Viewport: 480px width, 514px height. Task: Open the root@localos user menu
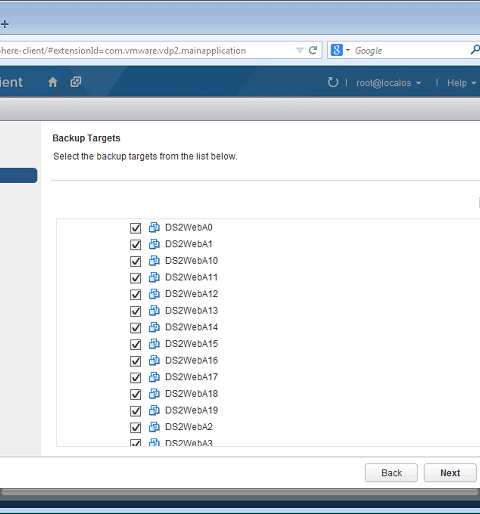tap(389, 83)
